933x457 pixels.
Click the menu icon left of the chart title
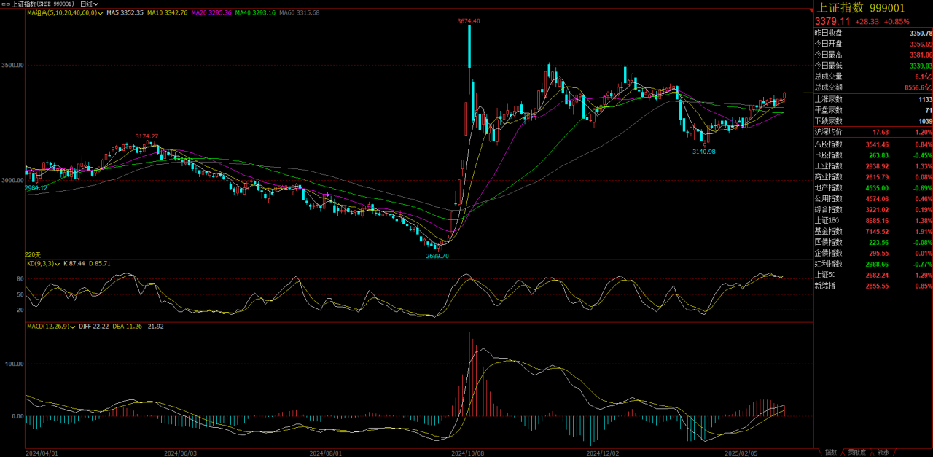click(x=5, y=5)
